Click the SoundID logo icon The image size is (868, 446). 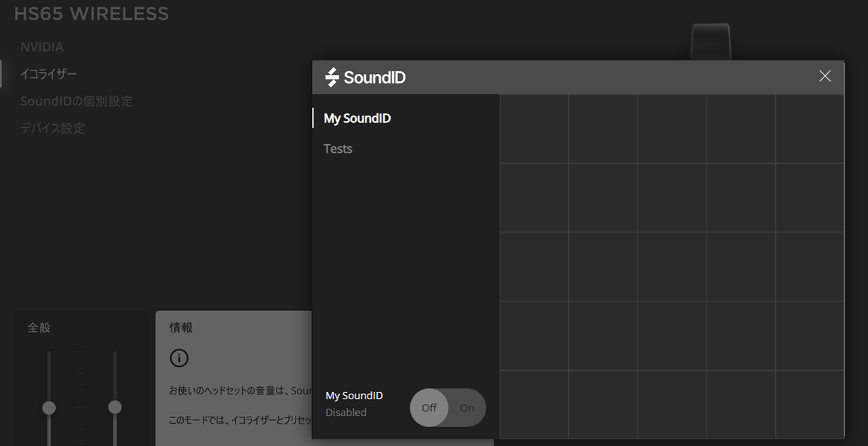click(332, 77)
